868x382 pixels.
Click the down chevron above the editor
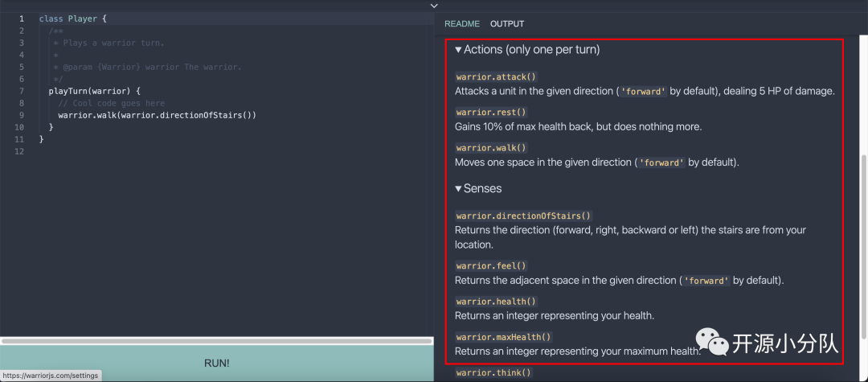click(x=434, y=6)
